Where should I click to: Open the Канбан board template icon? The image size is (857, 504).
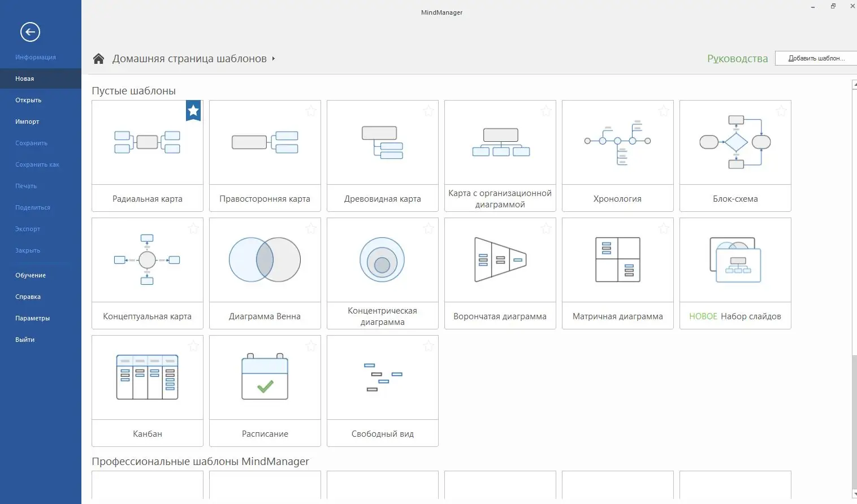pyautogui.click(x=147, y=377)
